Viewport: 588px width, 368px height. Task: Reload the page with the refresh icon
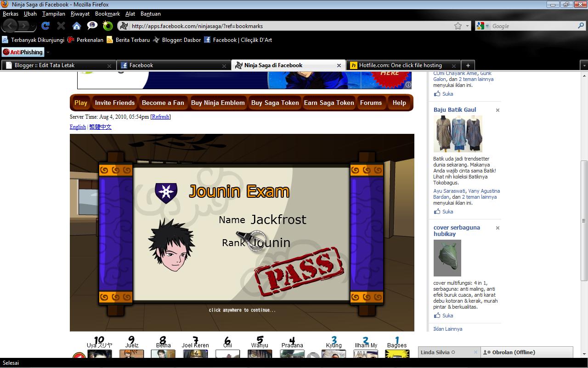point(45,26)
